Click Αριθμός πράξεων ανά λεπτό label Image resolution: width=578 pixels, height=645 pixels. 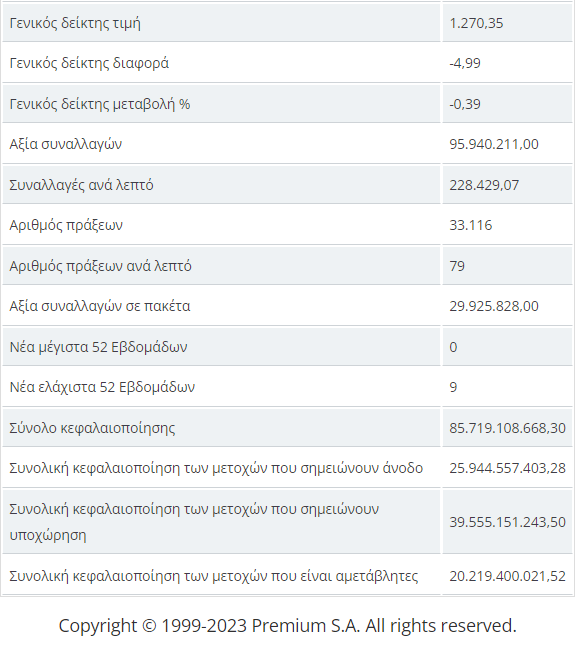(100, 266)
